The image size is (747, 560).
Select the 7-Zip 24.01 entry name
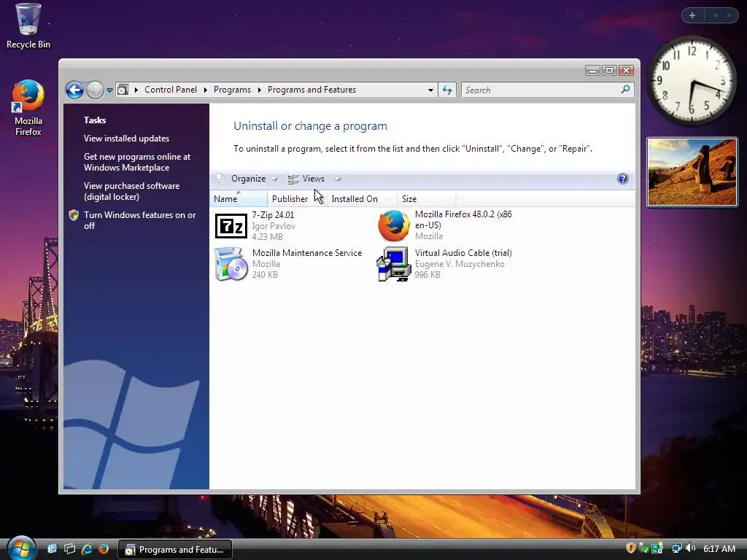(x=273, y=215)
